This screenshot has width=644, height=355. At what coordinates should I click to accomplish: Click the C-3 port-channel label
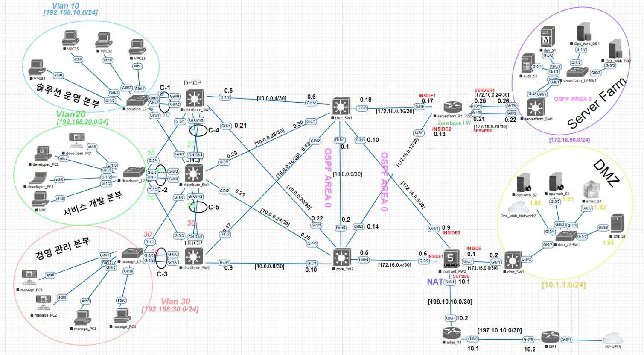(162, 274)
